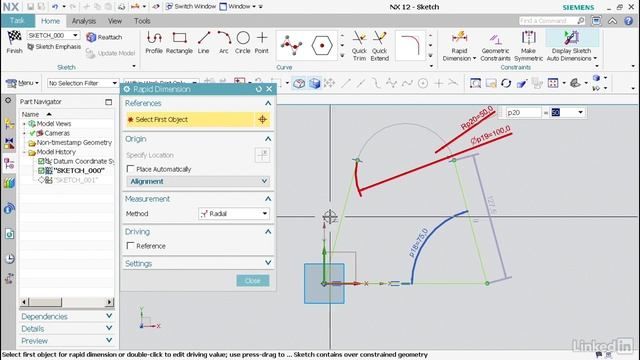Click the Undo arrow icon
This screenshot has height=360, width=640.
[55, 7]
